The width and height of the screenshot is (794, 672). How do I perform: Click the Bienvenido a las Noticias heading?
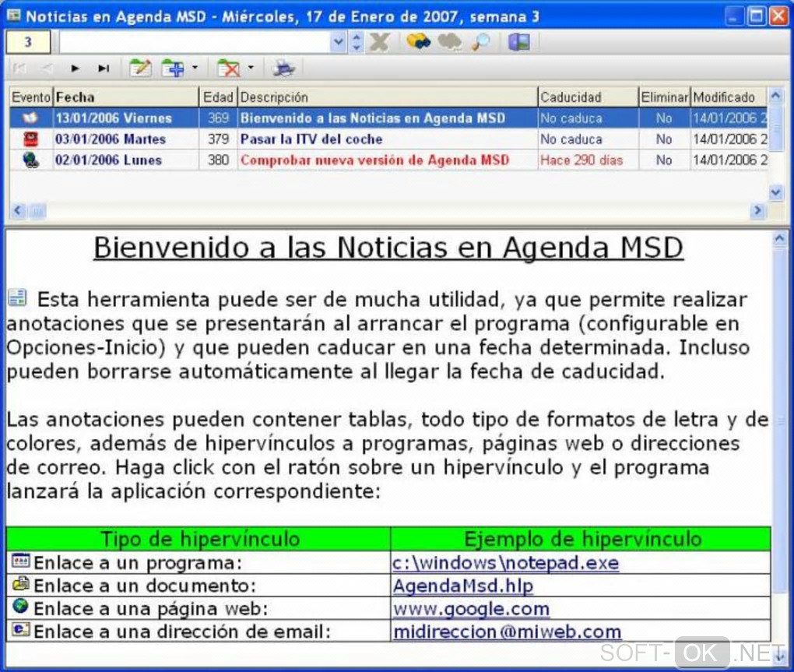click(388, 248)
